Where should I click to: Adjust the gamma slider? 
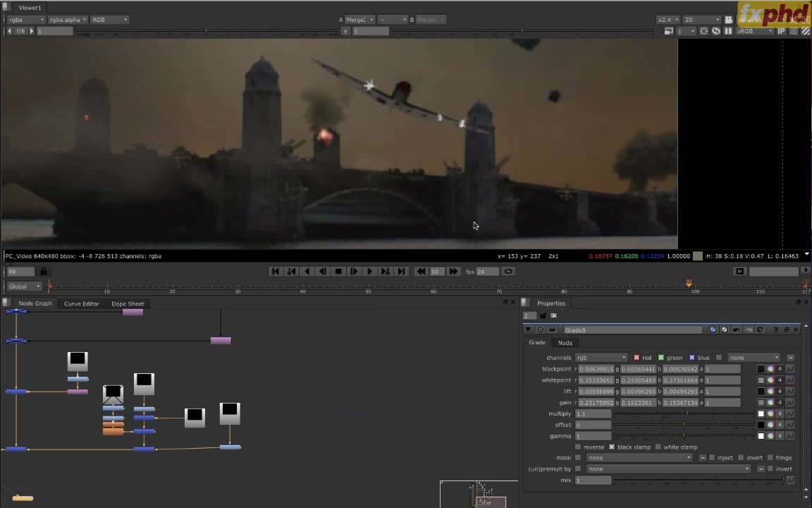click(684, 436)
